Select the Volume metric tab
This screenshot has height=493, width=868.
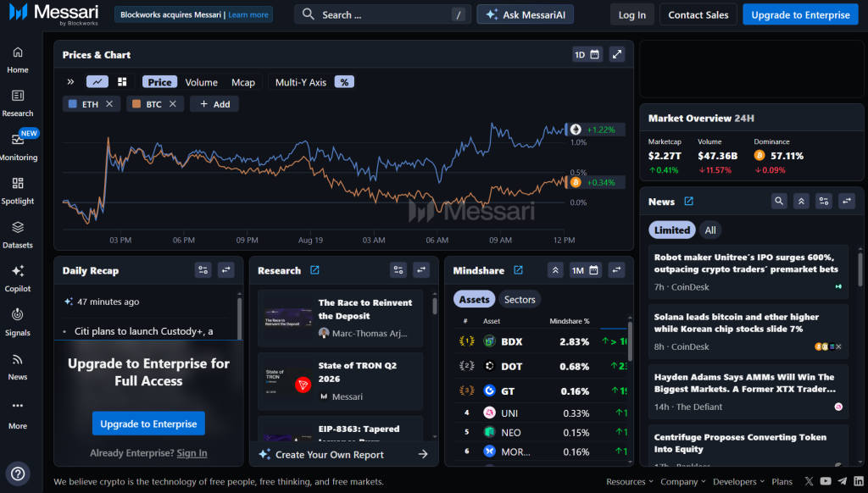click(201, 82)
